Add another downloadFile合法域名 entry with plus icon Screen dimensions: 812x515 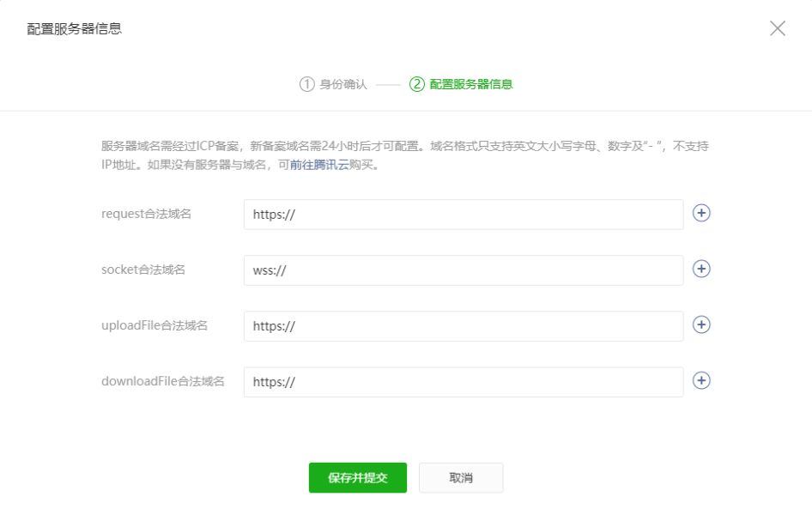tap(701, 380)
